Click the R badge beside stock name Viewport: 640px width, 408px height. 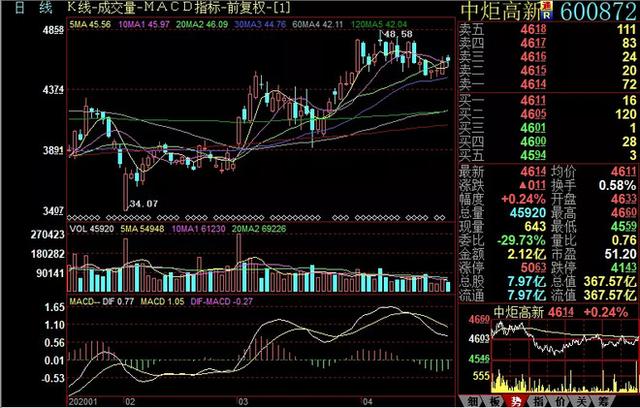[x=547, y=15]
